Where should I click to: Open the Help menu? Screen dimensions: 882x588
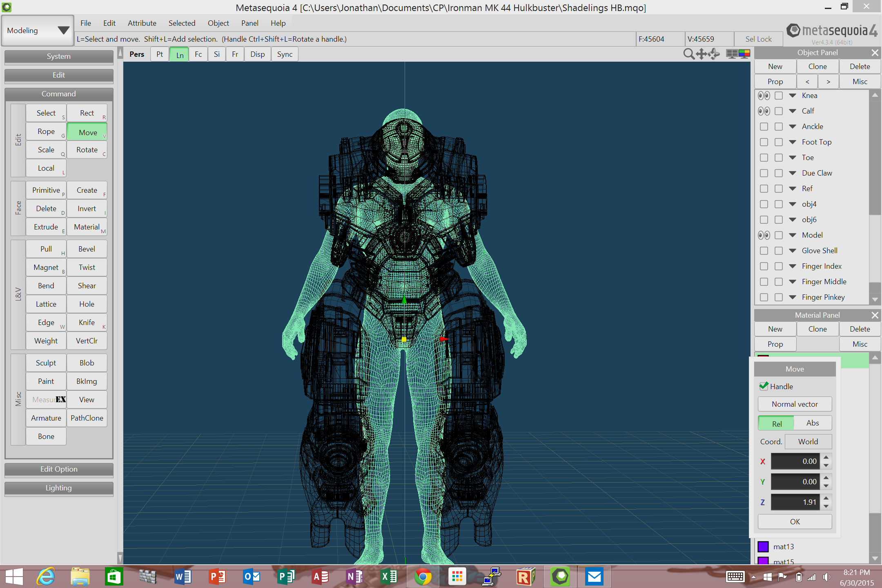pyautogui.click(x=278, y=23)
